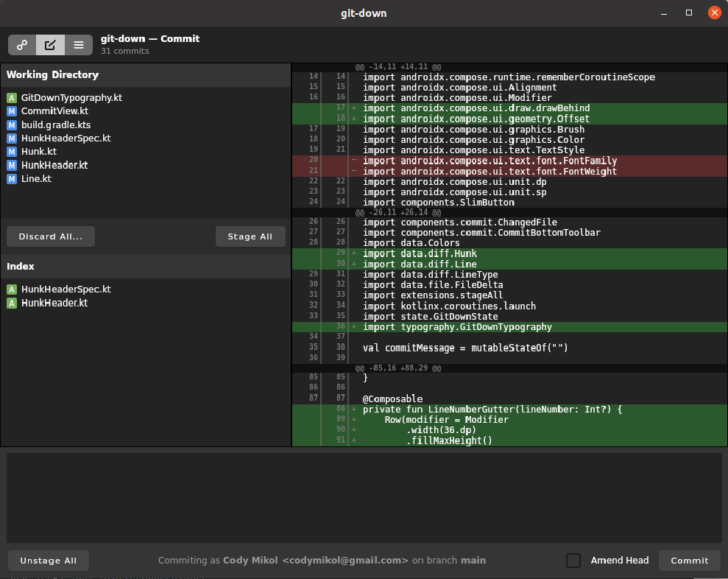Image resolution: width=728 pixels, height=579 pixels.
Task: Click the Commit button
Action: (x=690, y=561)
